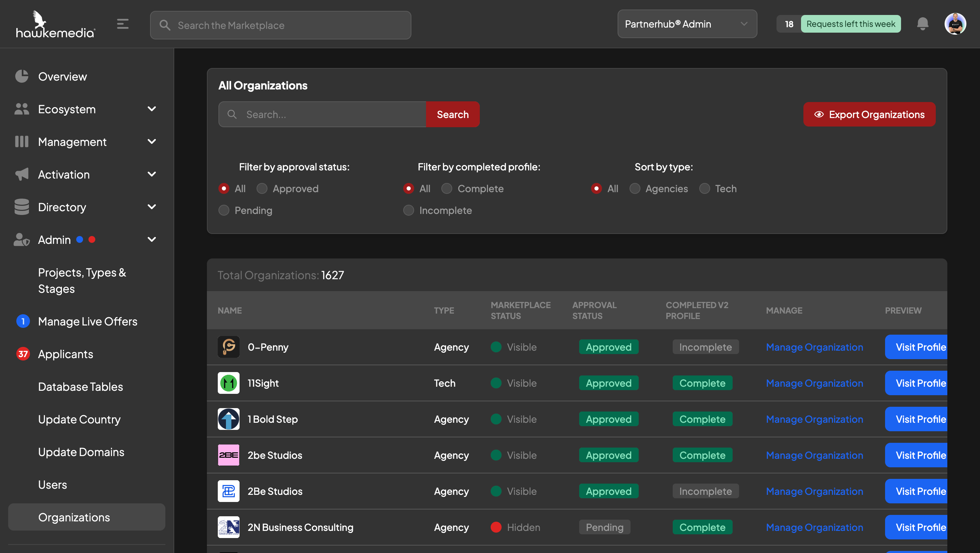Open the Partnerhub Admin dropdown
This screenshot has width=980, height=553.
click(687, 24)
